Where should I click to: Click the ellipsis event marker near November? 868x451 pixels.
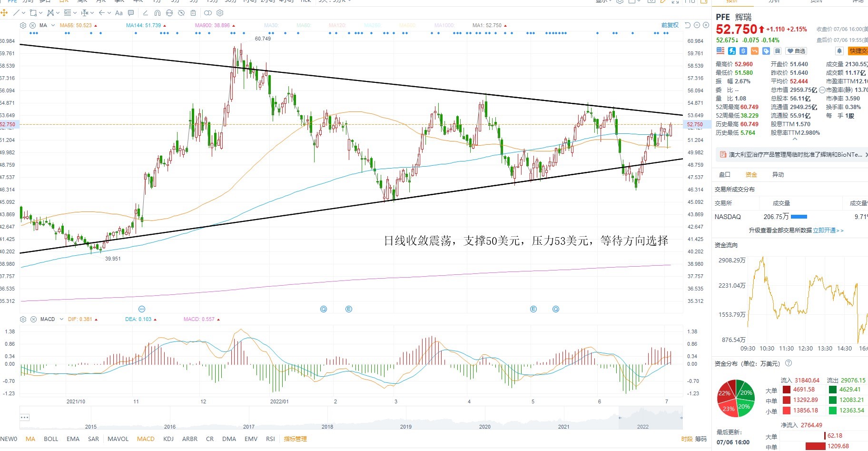pos(141,309)
